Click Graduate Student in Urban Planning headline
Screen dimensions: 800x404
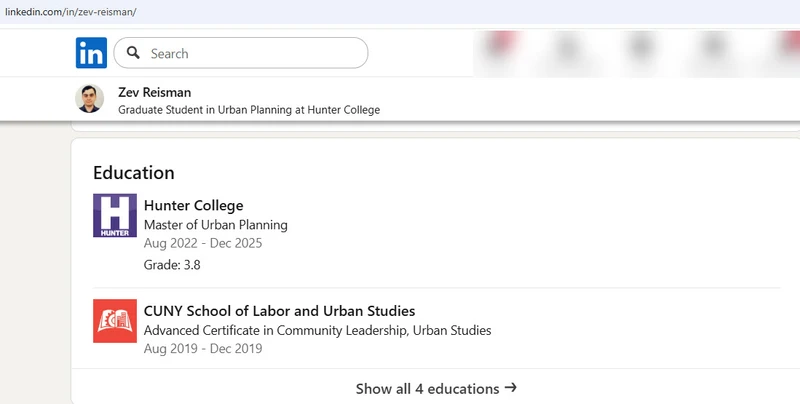[249, 110]
